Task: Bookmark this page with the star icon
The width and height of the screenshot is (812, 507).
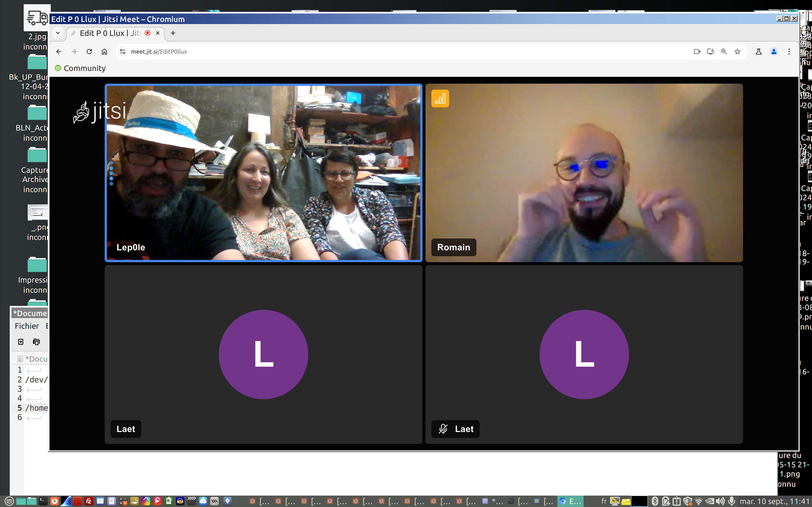Action: click(738, 52)
